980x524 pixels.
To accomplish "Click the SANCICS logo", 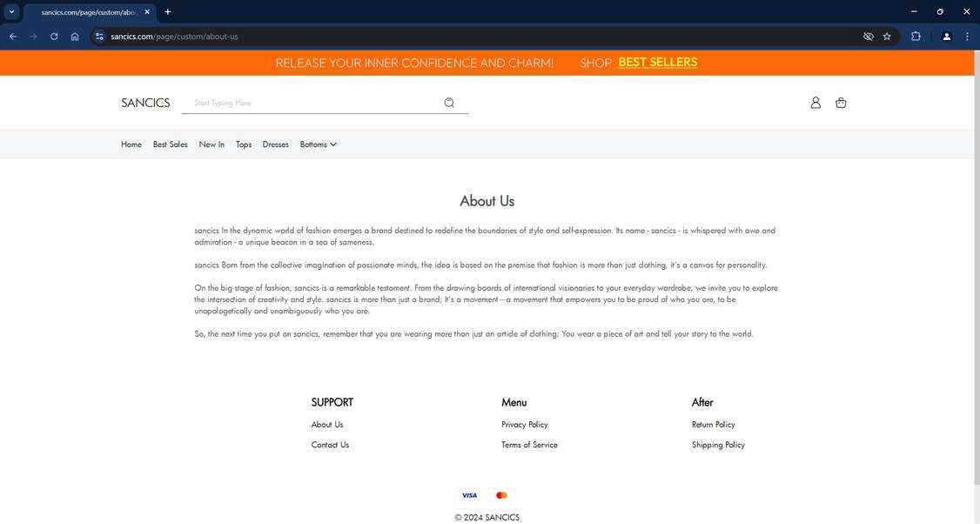I will point(145,102).
